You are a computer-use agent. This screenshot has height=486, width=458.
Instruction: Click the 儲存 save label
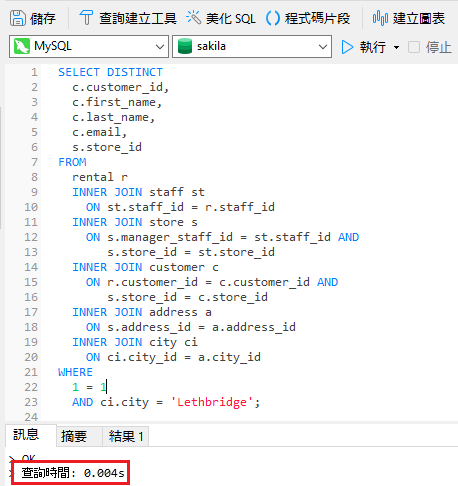43,18
